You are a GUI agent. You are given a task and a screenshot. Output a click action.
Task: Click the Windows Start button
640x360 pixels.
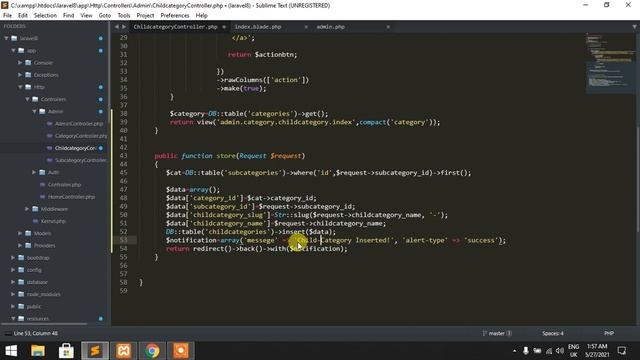[x=11, y=351]
